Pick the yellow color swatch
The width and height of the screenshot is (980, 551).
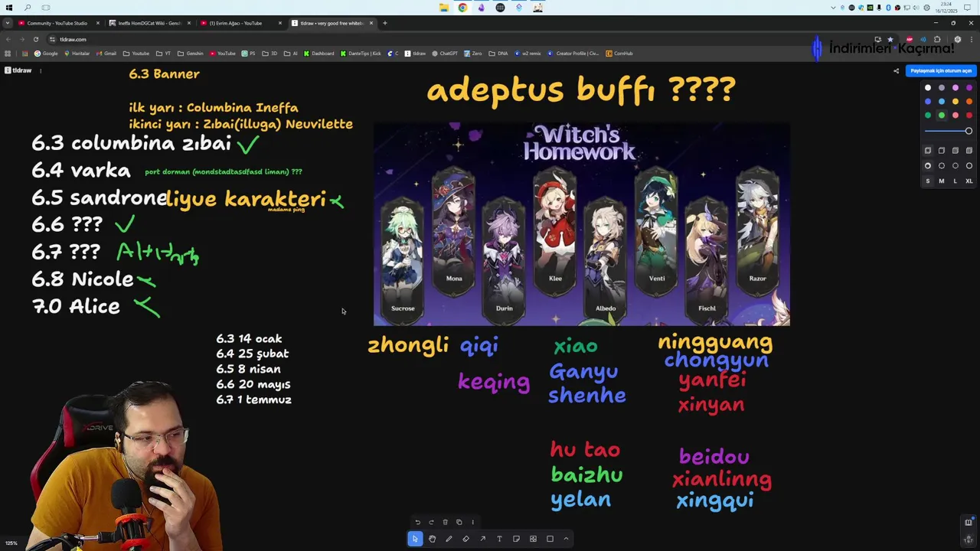point(955,102)
